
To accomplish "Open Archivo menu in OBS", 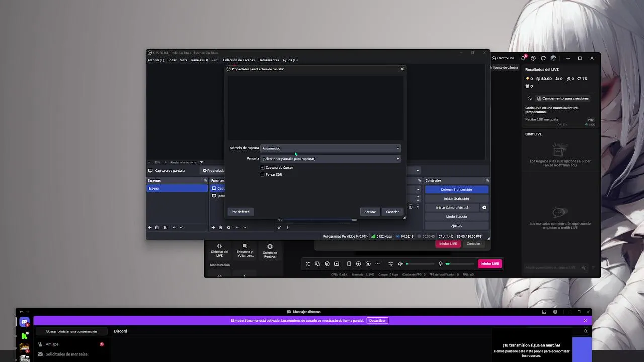I will click(155, 60).
